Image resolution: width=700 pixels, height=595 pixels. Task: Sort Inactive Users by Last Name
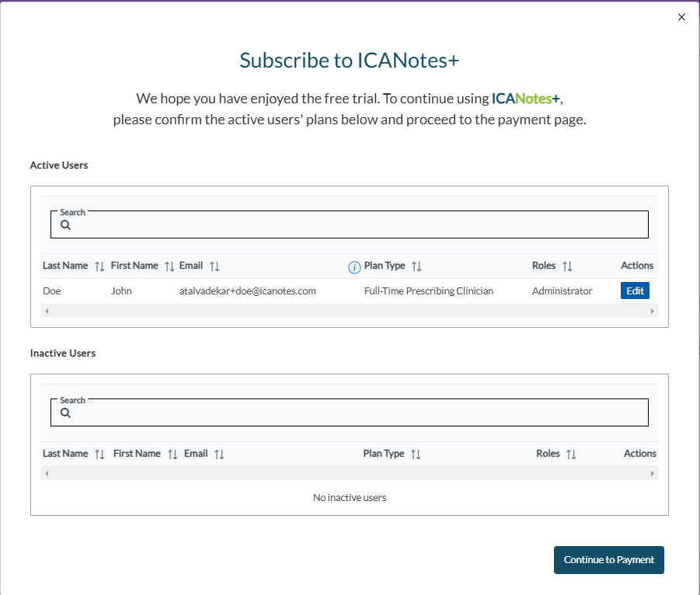(99, 454)
